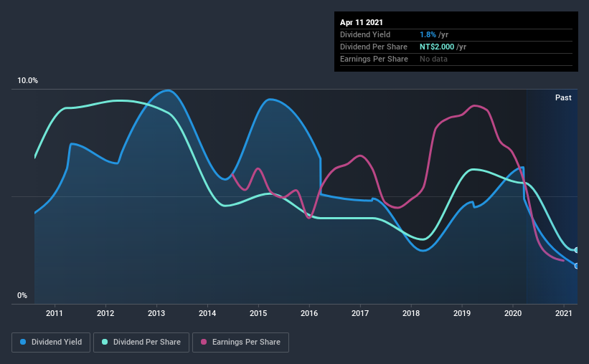Click the teal Dividend Per Share legend dot
The height and width of the screenshot is (364, 589).
point(105,342)
